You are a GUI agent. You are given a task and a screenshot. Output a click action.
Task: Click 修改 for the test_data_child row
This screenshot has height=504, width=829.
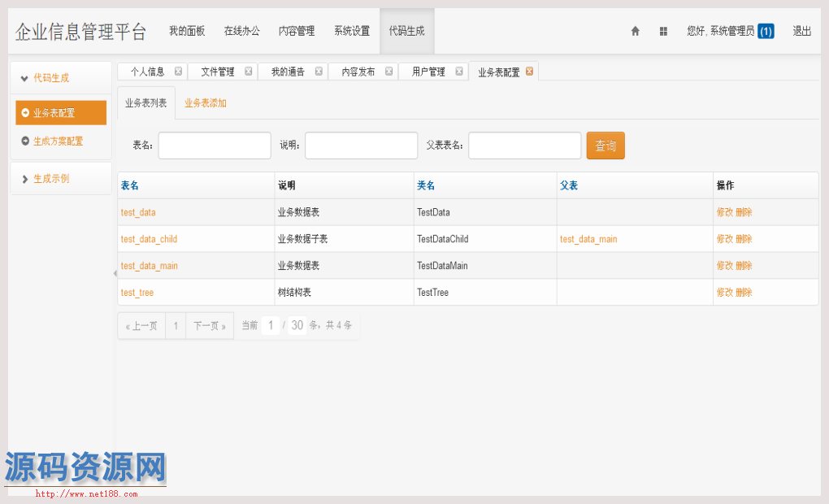(725, 239)
